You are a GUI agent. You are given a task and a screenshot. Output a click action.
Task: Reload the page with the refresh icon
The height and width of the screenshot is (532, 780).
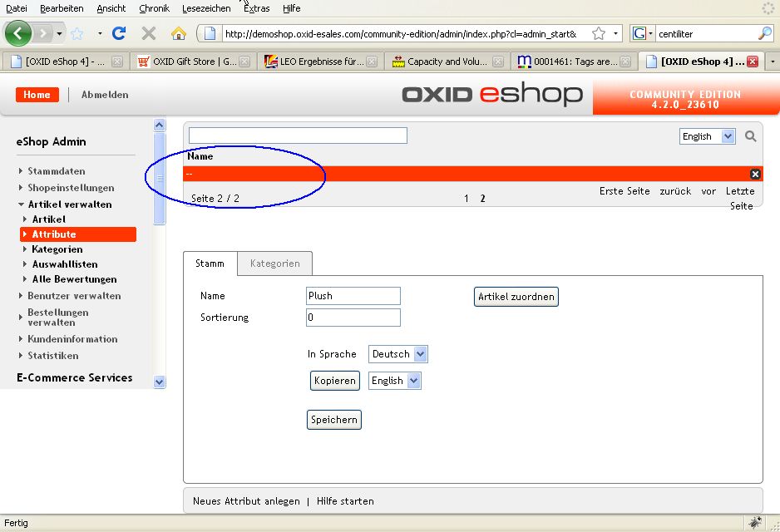119,33
